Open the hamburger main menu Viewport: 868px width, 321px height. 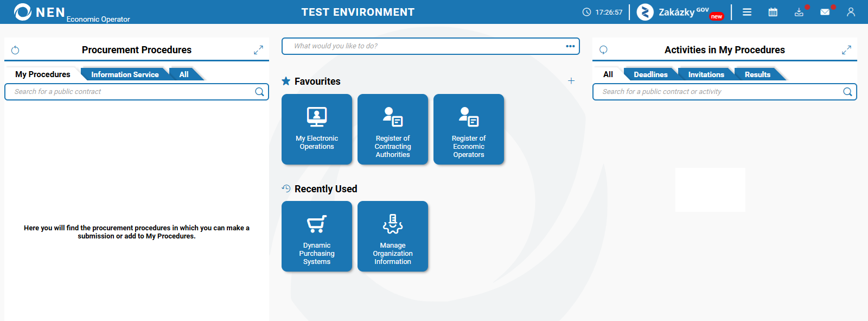pos(747,12)
